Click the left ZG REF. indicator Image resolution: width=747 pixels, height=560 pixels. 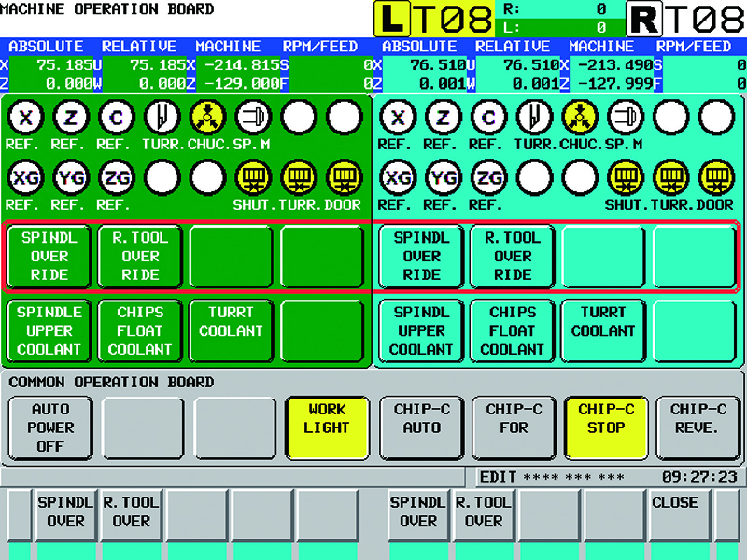pos(116,175)
